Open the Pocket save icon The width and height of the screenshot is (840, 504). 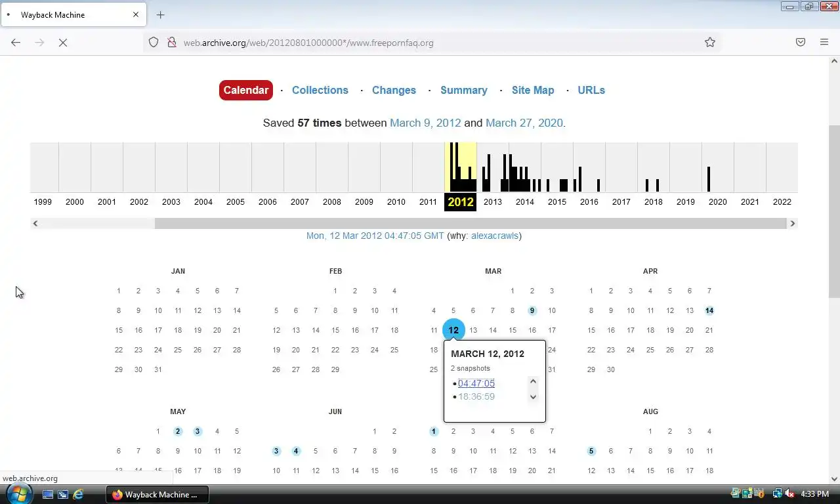801,42
